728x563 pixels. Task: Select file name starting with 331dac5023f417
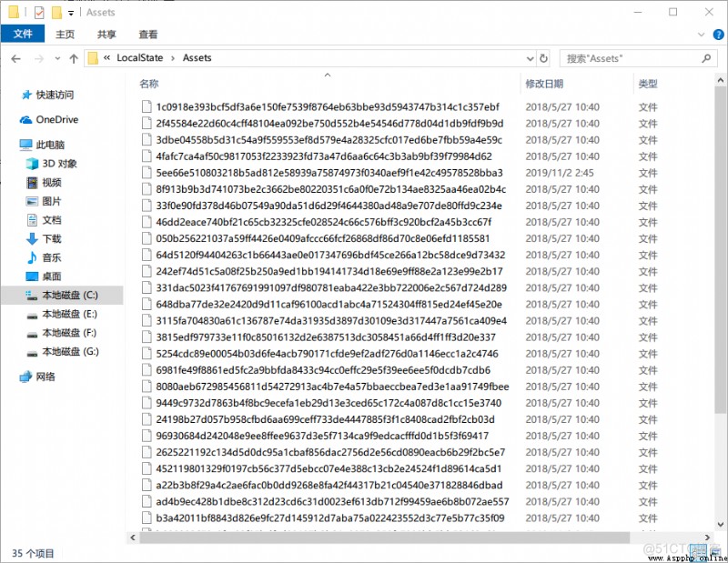pos(331,287)
